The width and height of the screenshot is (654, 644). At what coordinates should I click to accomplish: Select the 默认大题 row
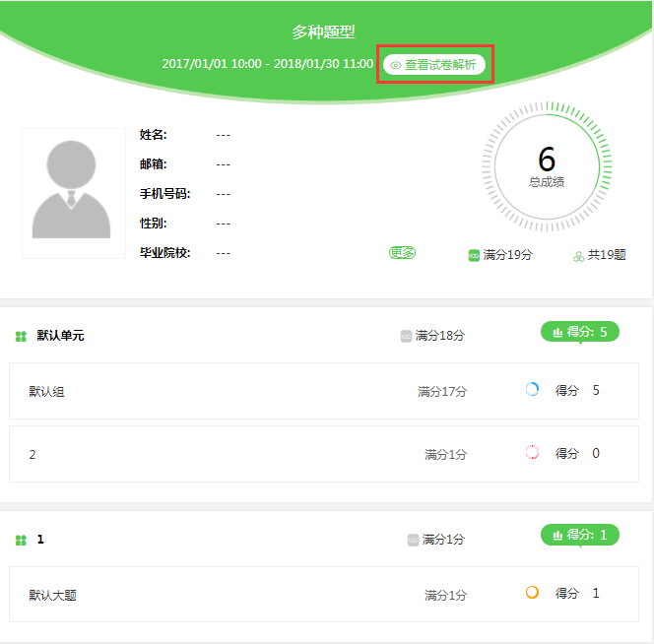pos(324,595)
